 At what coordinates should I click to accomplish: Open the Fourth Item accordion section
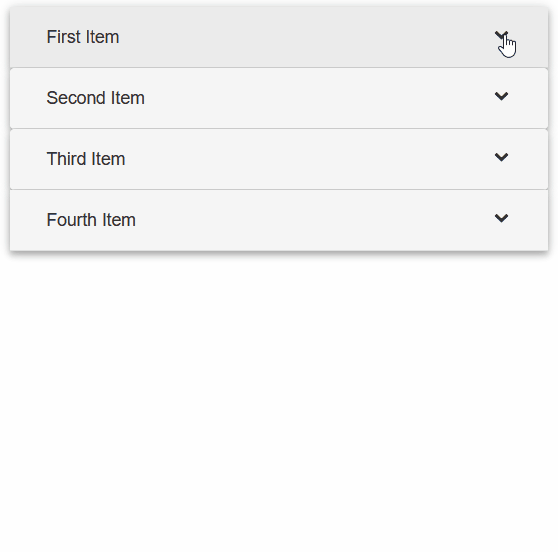coord(279,220)
